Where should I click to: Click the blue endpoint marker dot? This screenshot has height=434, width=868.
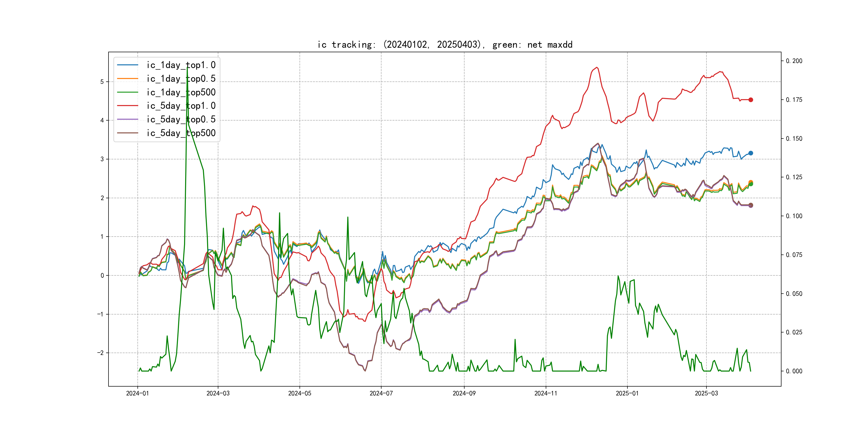tap(751, 153)
